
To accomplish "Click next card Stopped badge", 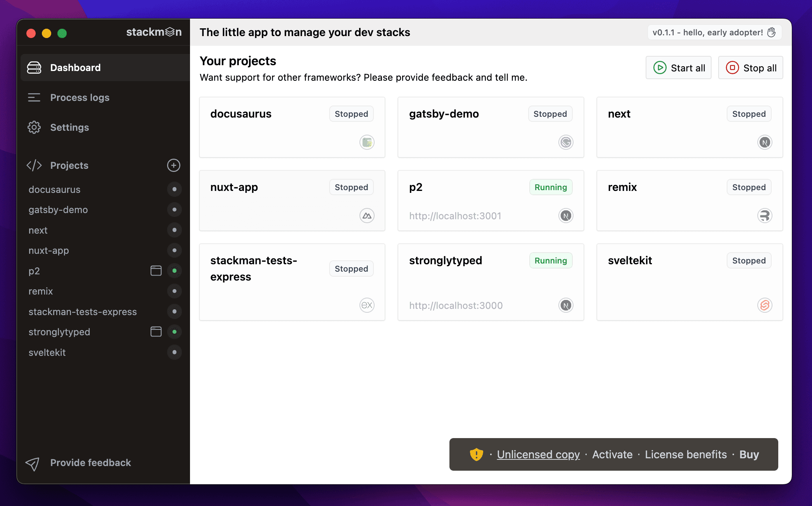I will (x=749, y=114).
